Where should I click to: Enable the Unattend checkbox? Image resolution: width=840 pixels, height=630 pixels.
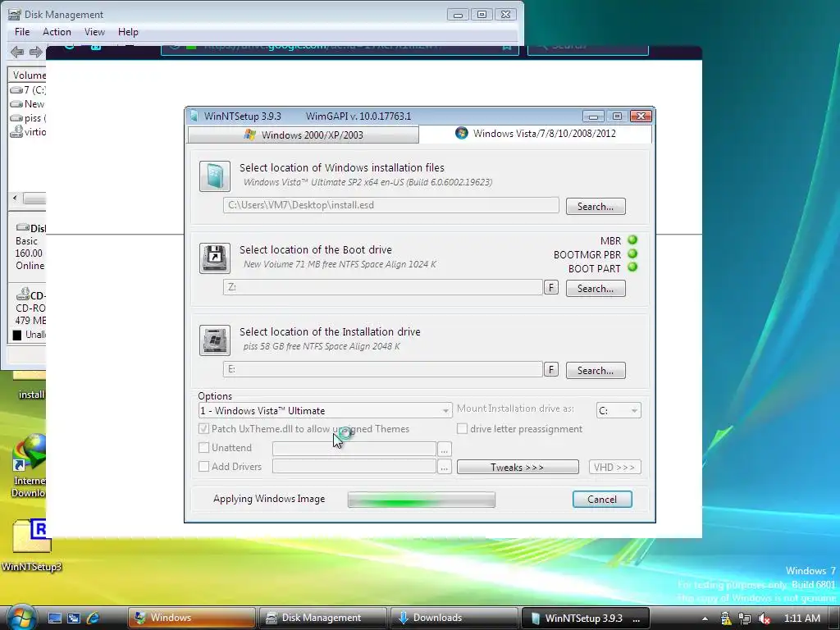pyautogui.click(x=203, y=447)
